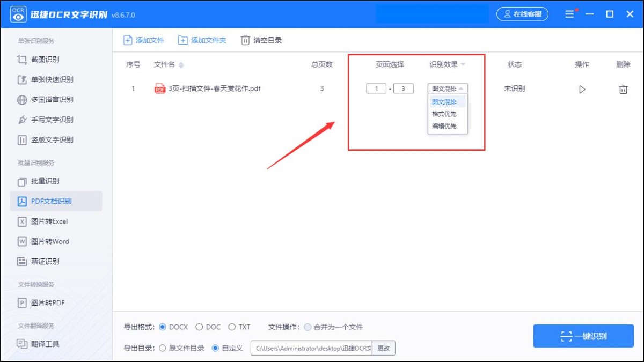Click the 迅捷OCR app logo icon
Image resolution: width=644 pixels, height=362 pixels.
click(x=19, y=14)
